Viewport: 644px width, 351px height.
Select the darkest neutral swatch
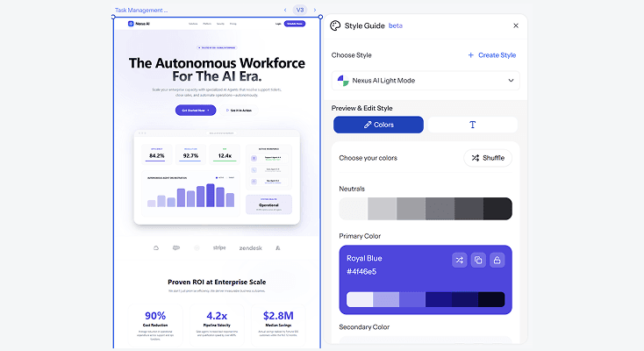click(x=497, y=209)
